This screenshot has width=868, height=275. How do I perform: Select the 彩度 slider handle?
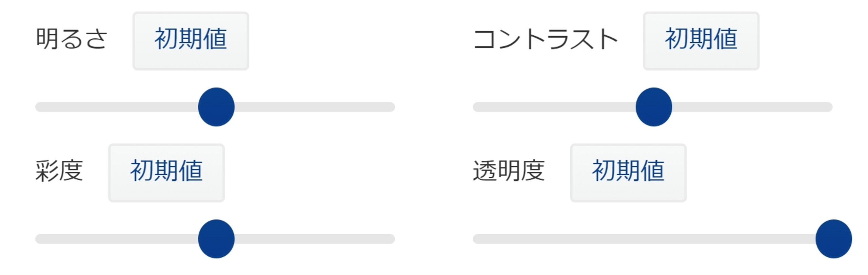[216, 239]
